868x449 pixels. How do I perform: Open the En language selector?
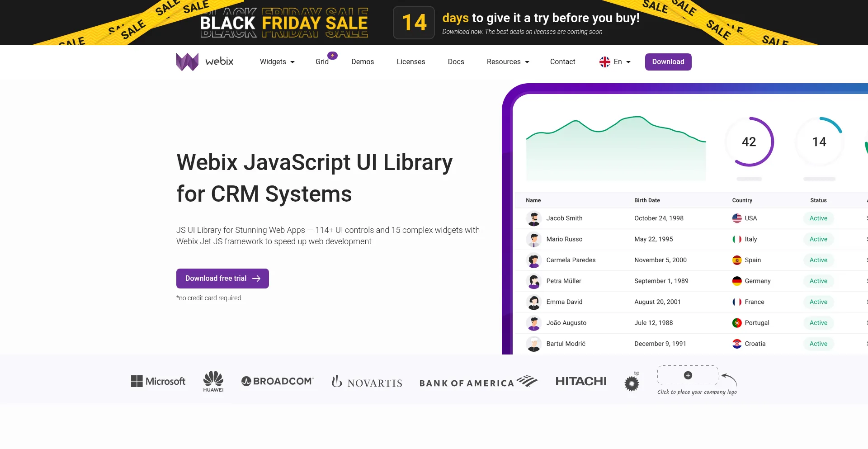tap(615, 62)
